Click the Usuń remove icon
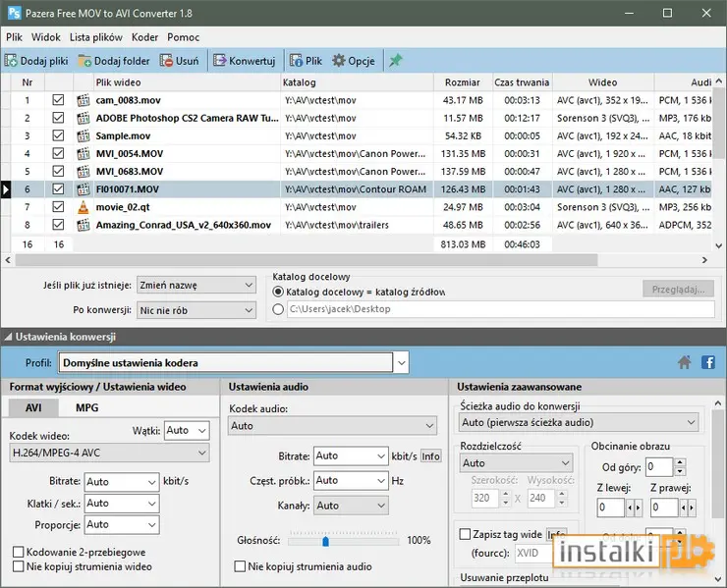 pos(166,61)
